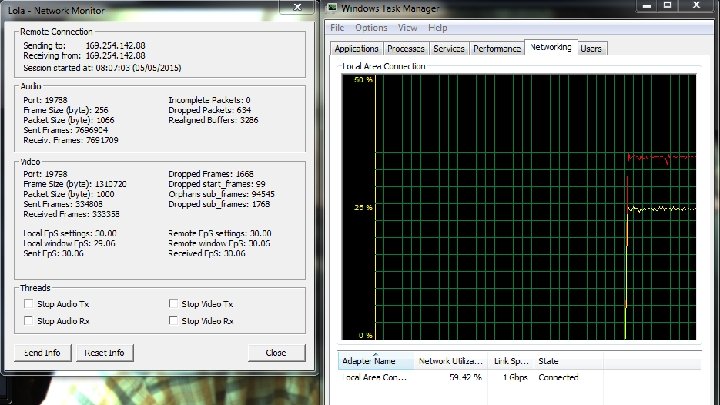Screen dimensions: 720x405
Task: Maximize the Windows Task Manager window
Action: point(668,6)
